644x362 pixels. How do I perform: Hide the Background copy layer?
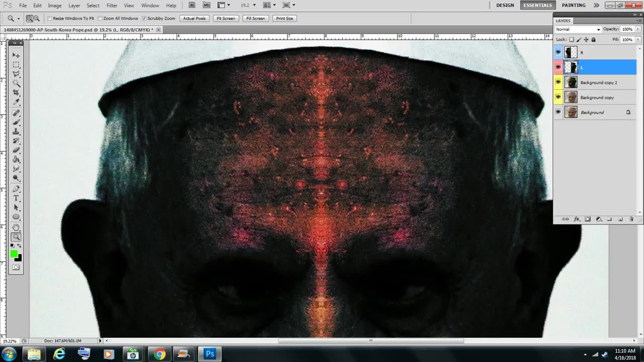pyautogui.click(x=558, y=98)
